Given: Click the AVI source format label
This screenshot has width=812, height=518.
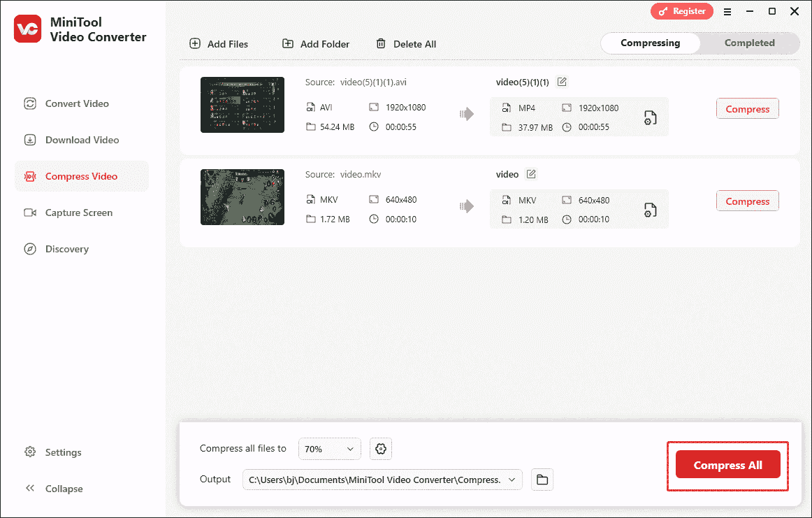Looking at the screenshot, I should pyautogui.click(x=326, y=107).
